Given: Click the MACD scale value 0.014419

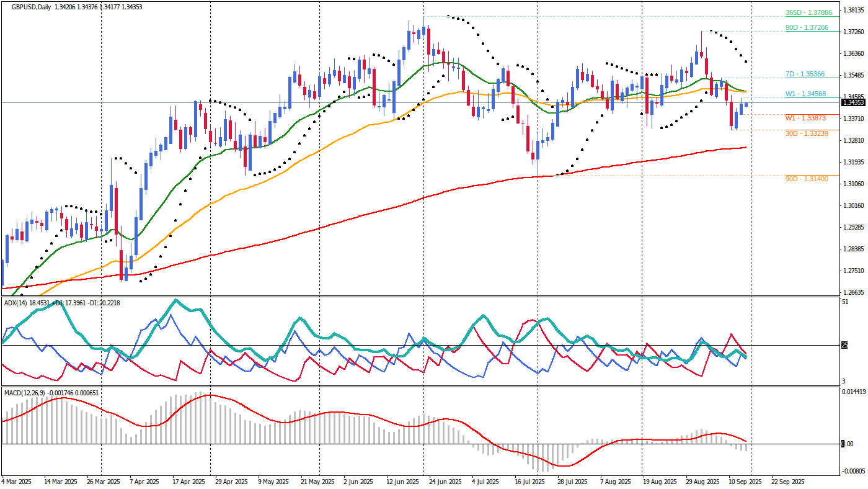Looking at the screenshot, I should (x=852, y=392).
